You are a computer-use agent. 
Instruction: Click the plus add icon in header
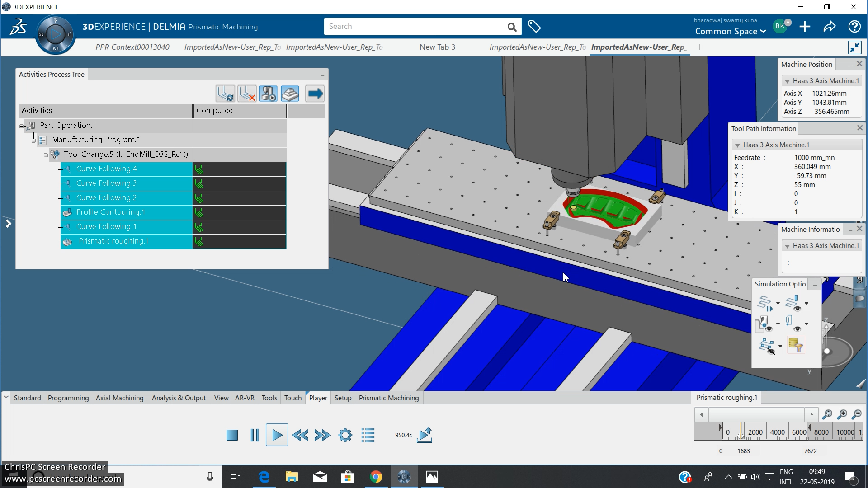pyautogui.click(x=805, y=27)
